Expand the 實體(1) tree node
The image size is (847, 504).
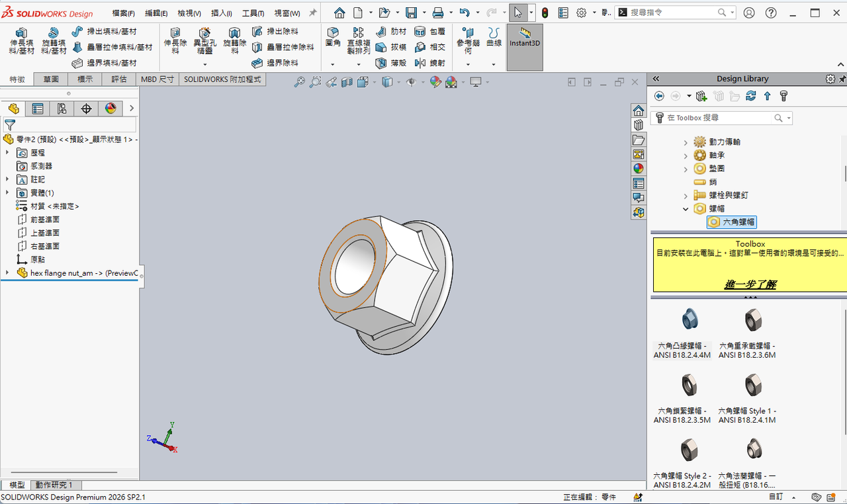pos(7,192)
